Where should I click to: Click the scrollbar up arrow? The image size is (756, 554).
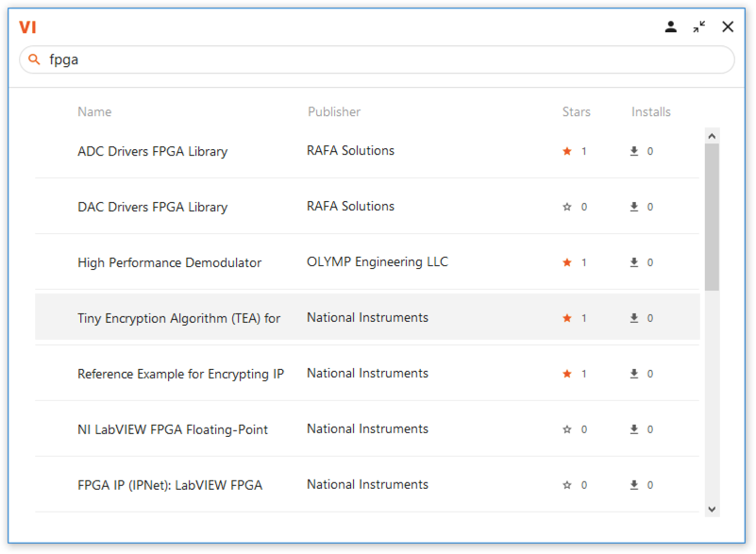tap(712, 137)
